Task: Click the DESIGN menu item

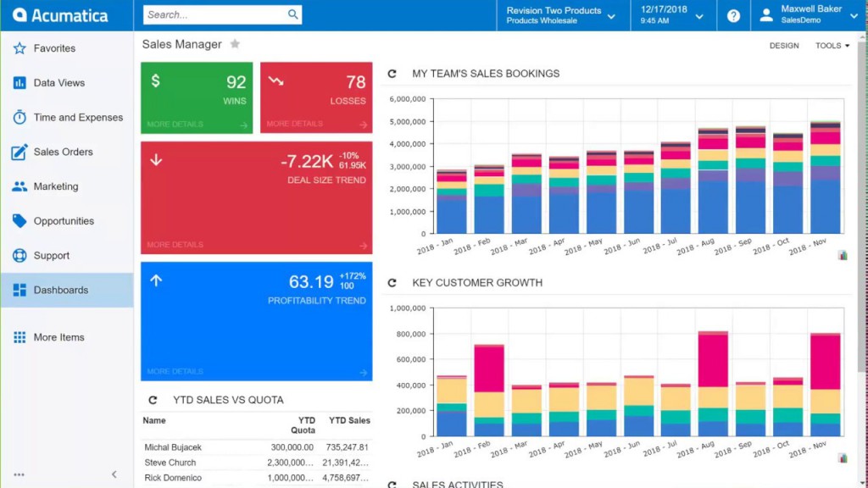Action: click(x=783, y=46)
